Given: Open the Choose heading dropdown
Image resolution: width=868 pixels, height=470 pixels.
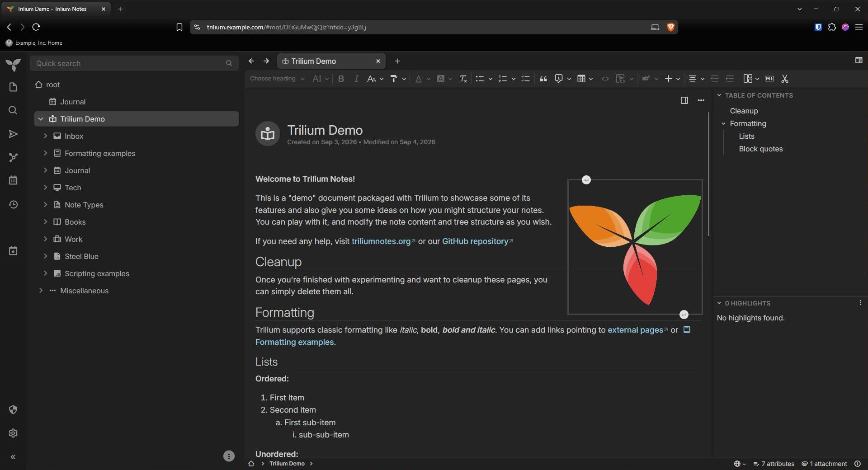Looking at the screenshot, I should 277,79.
